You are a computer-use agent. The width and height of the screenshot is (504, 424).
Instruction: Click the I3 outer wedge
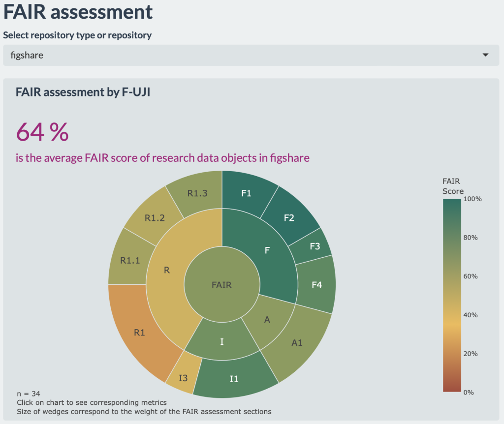click(x=183, y=378)
